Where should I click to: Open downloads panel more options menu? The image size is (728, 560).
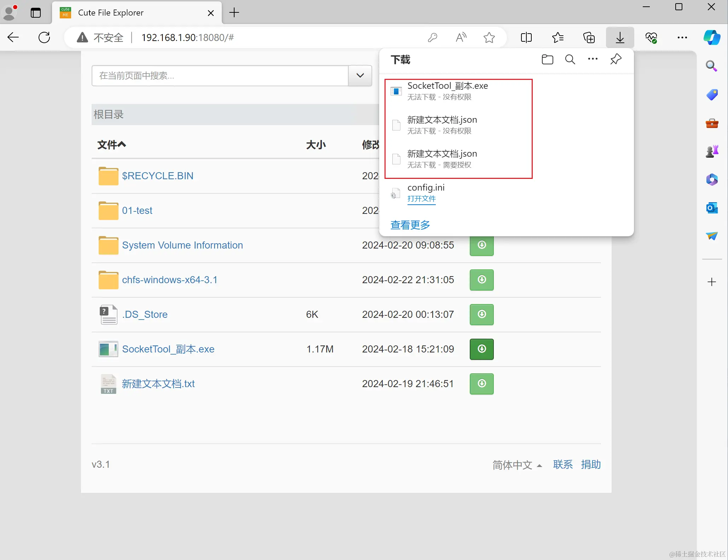click(x=593, y=59)
